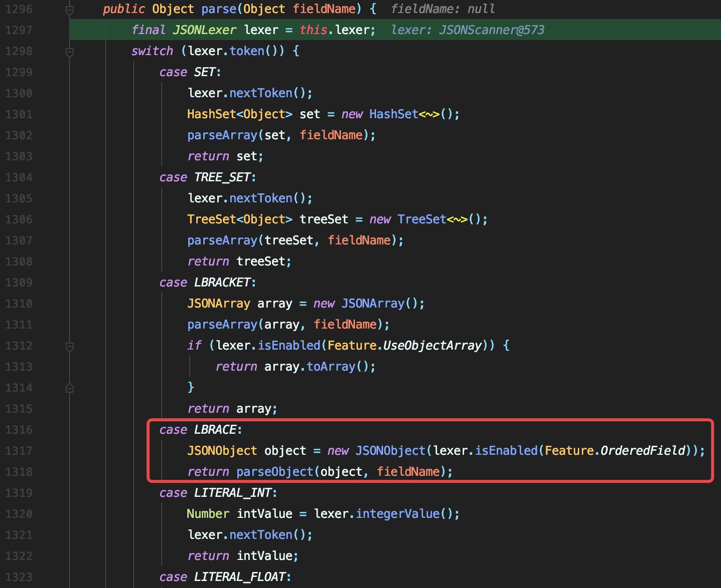
Task: Click the JSONLexer type on line 1297
Action: click(204, 30)
